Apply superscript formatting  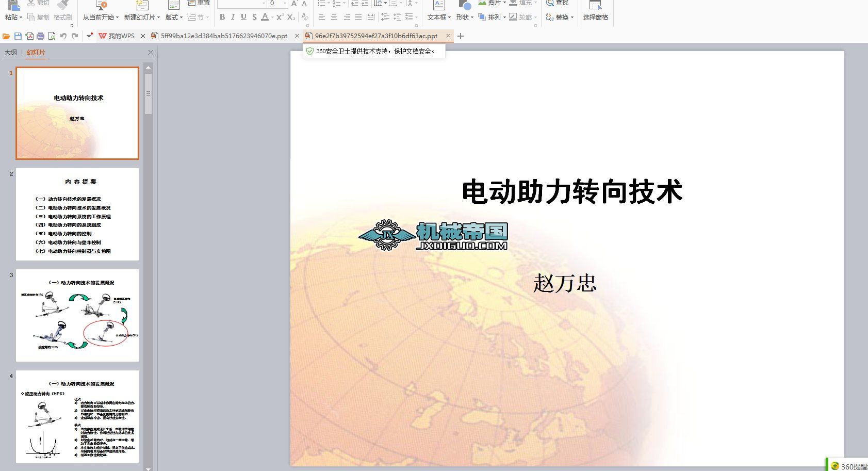(280, 17)
